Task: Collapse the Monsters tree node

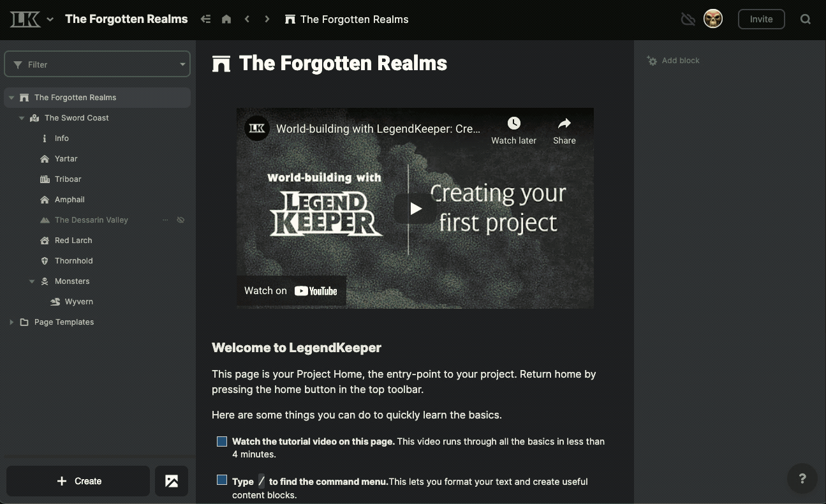Action: coord(32,281)
